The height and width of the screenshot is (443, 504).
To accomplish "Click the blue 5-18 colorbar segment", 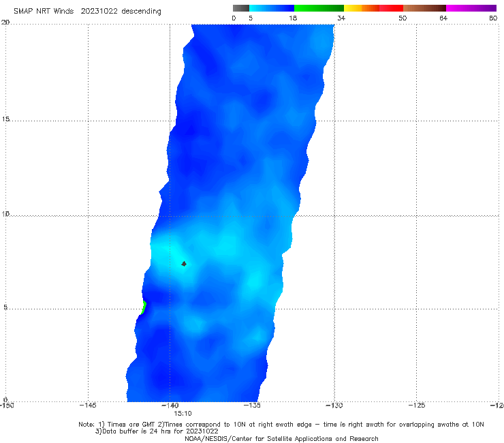I will coord(272,8).
